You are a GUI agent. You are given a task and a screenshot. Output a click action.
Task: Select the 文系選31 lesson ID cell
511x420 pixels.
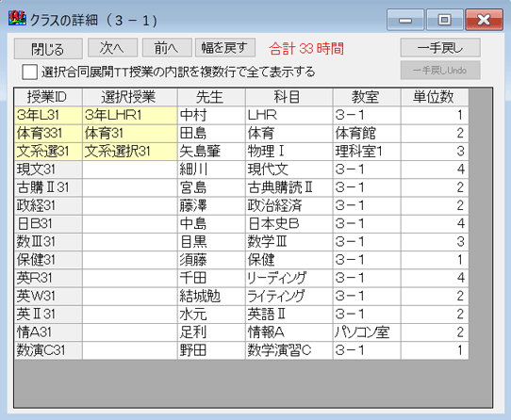click(x=48, y=152)
